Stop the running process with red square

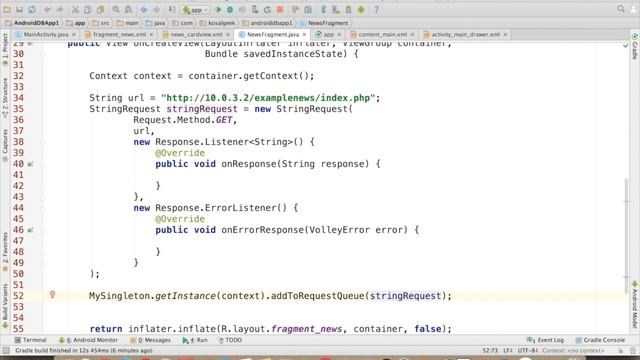tap(280, 9)
